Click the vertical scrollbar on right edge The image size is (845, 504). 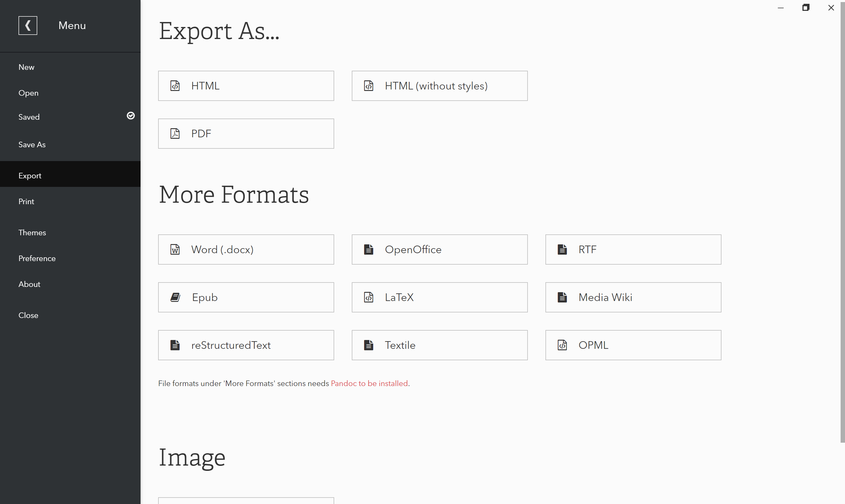pyautogui.click(x=842, y=221)
